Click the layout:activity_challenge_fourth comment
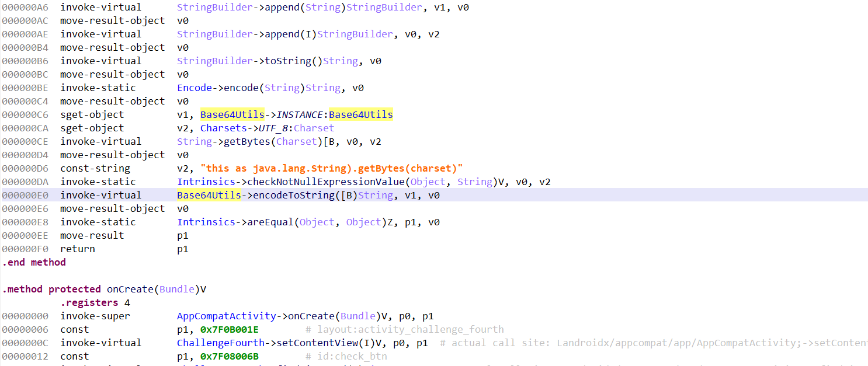 click(410, 329)
